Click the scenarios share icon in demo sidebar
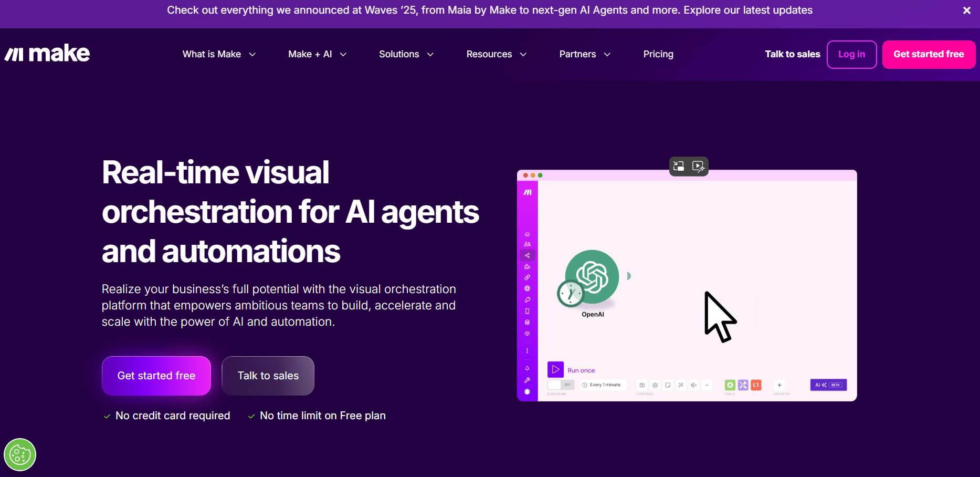 pos(528,255)
